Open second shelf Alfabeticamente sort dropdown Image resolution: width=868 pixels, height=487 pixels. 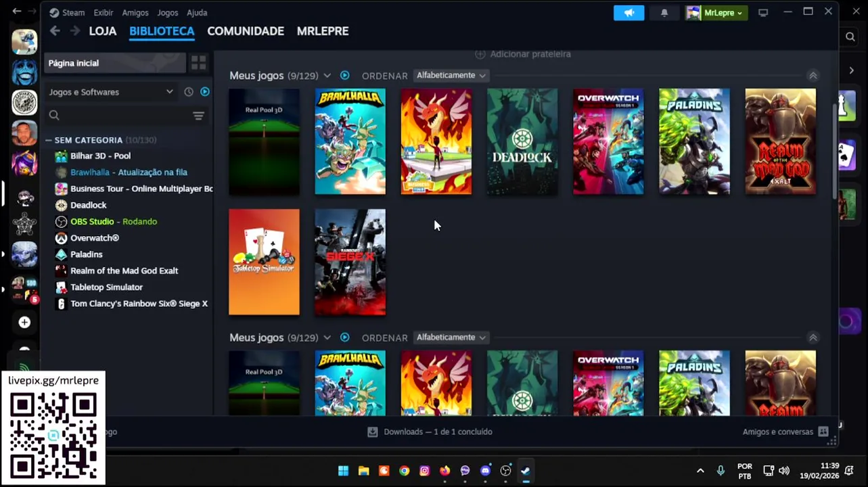coord(451,337)
